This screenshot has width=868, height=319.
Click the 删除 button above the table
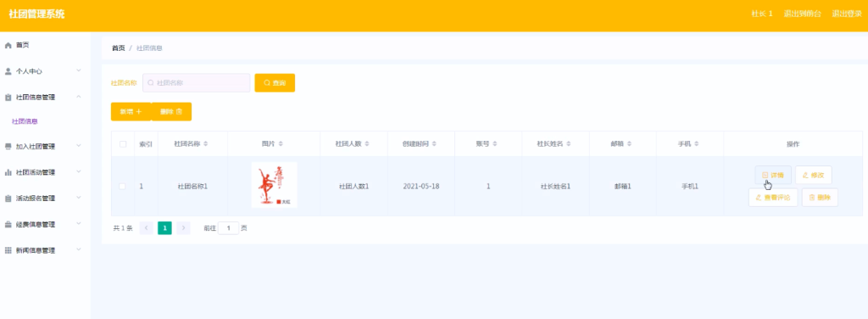click(x=171, y=111)
